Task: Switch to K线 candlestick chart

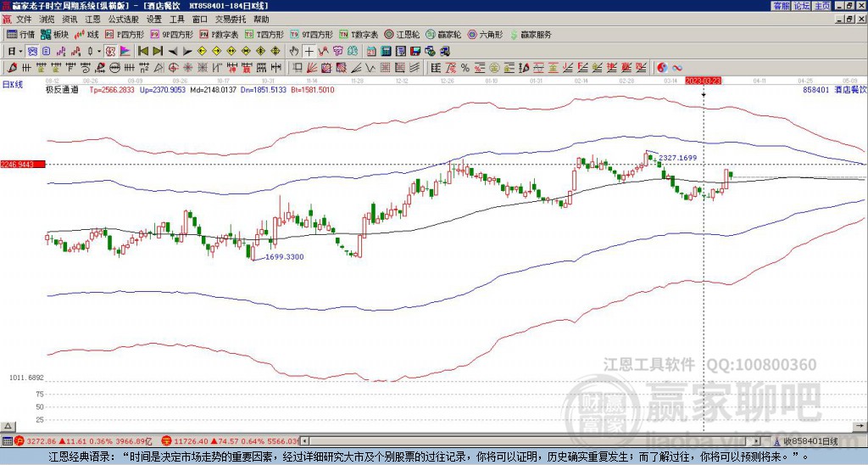Action: pos(86,34)
